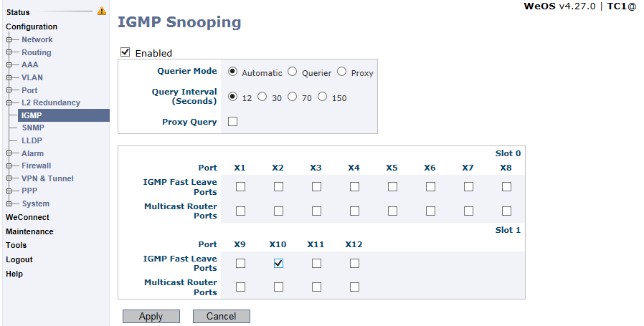Open the SNMP configuration page

pyautogui.click(x=33, y=128)
